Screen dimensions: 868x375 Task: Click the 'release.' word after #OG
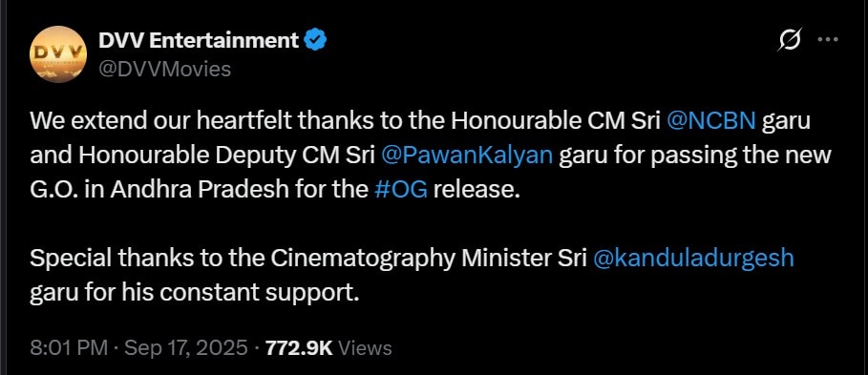(x=477, y=190)
